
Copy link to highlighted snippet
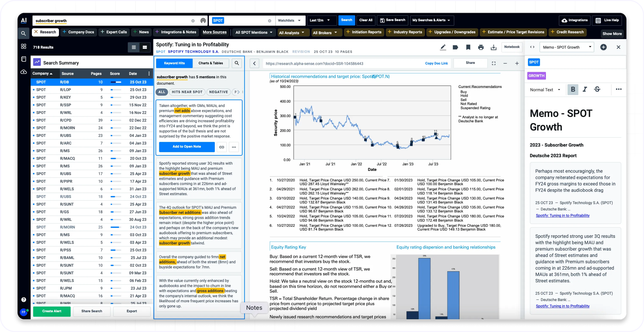(221, 147)
